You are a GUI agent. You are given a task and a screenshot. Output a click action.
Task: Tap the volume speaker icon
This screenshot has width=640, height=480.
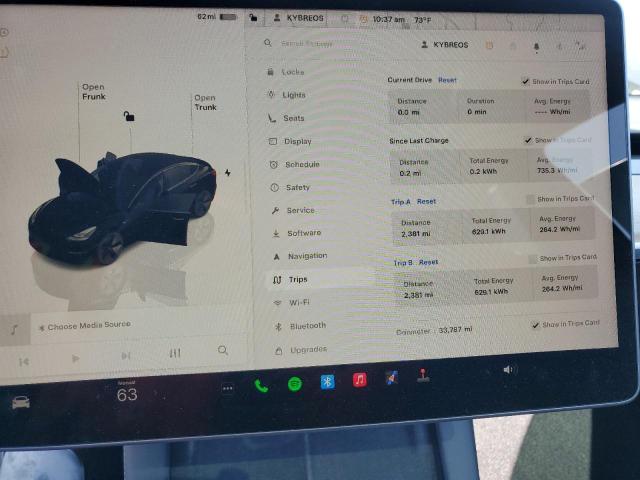[509, 370]
